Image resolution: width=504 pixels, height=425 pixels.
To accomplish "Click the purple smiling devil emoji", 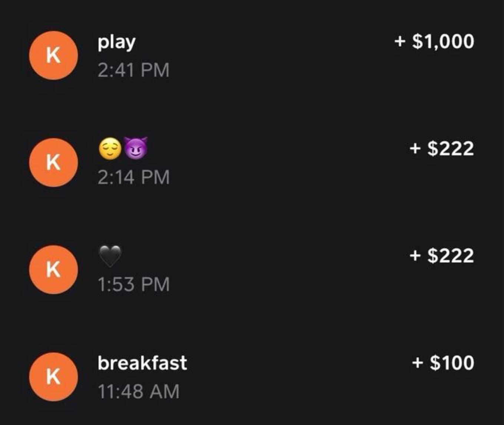I will 136,148.
